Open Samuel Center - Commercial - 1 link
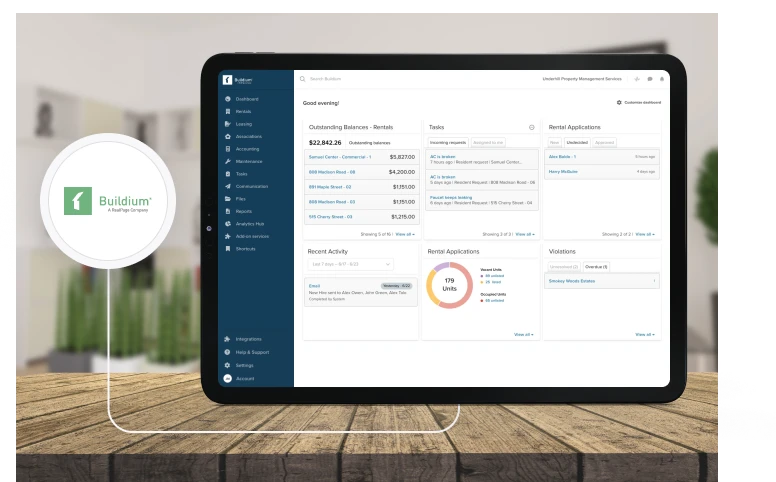 (340, 157)
